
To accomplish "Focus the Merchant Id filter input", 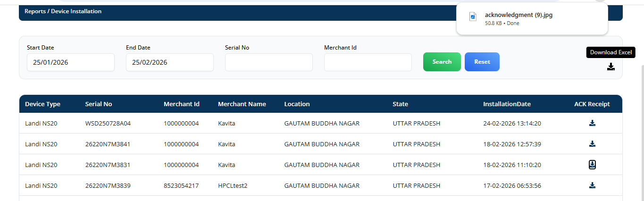I will [x=368, y=62].
